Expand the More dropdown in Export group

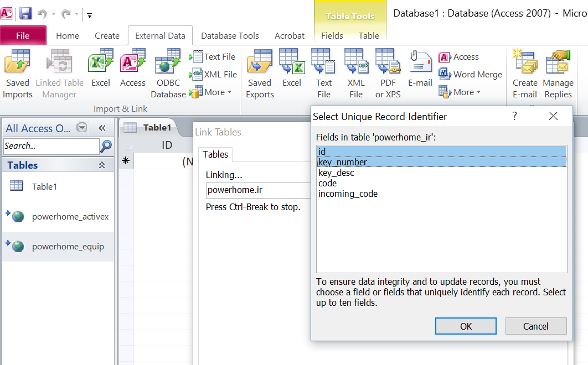pos(461,92)
